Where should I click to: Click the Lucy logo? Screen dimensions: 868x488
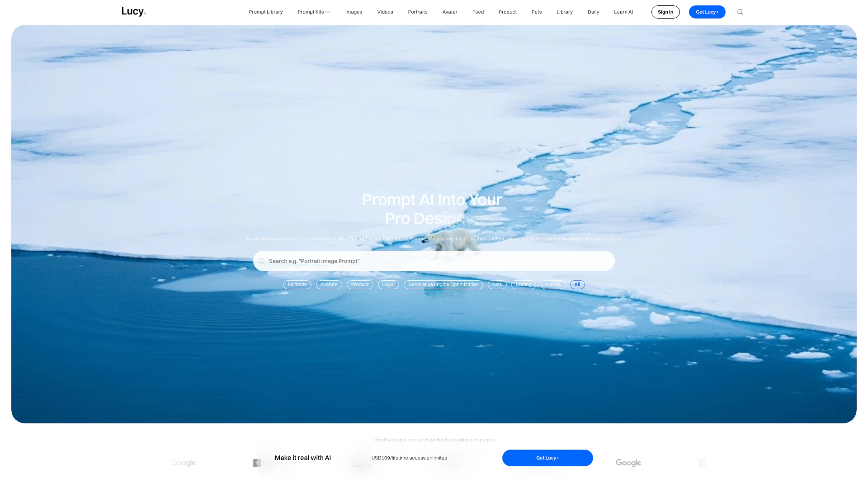point(134,11)
